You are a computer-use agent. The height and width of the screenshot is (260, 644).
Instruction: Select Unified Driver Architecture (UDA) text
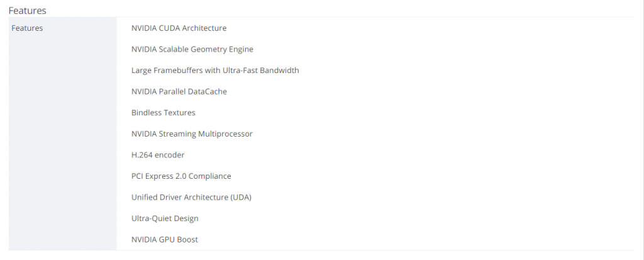pyautogui.click(x=191, y=198)
